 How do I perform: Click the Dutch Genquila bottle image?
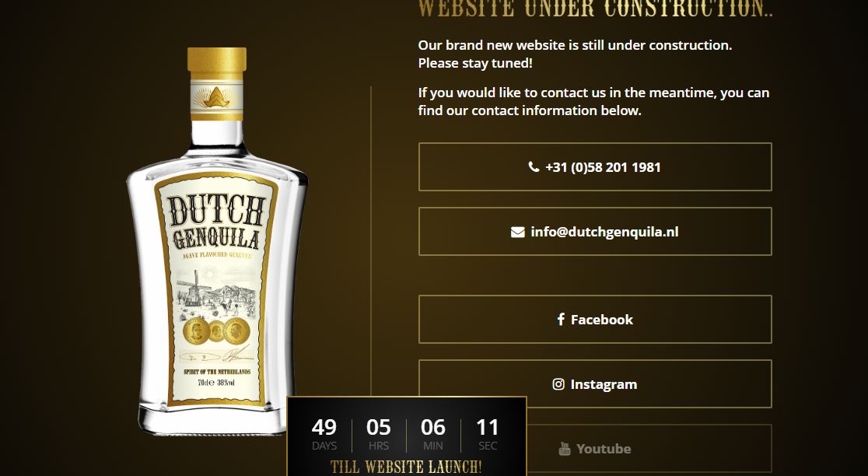pyautogui.click(x=217, y=241)
